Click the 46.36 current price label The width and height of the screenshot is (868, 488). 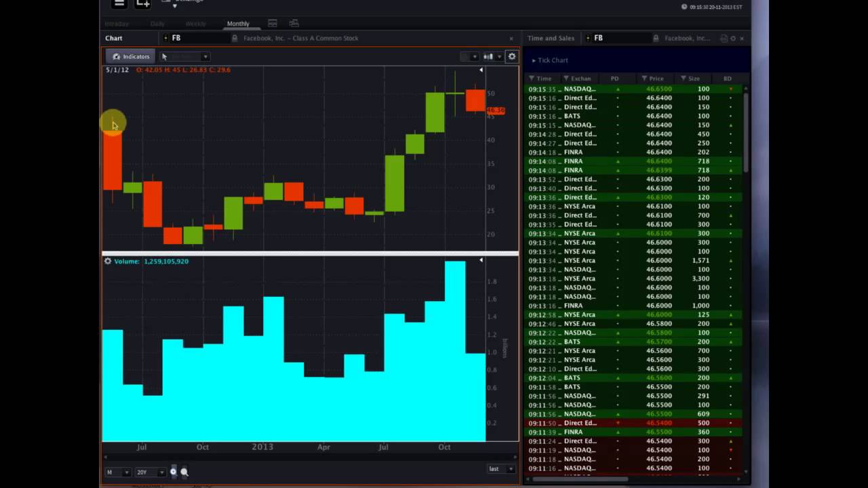pos(496,110)
